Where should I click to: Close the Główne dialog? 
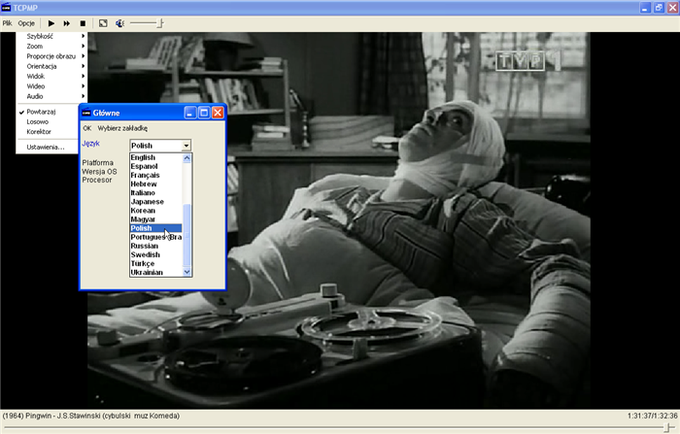coord(218,113)
